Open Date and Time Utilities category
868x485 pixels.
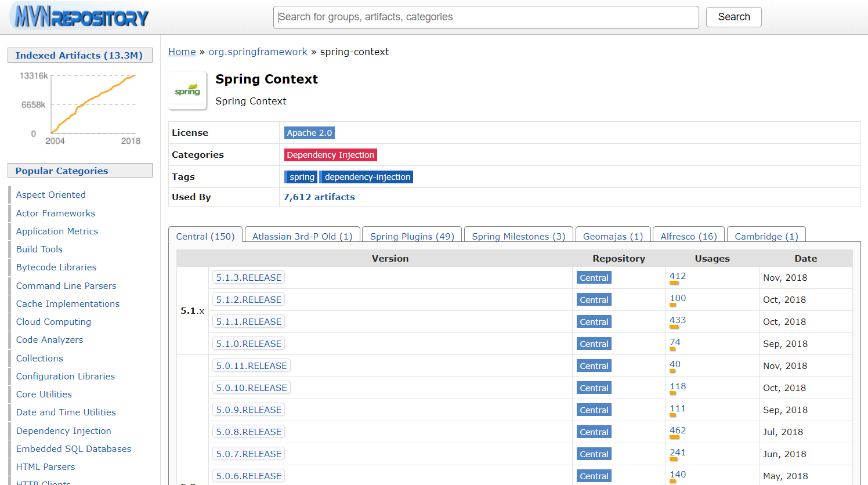[66, 412]
